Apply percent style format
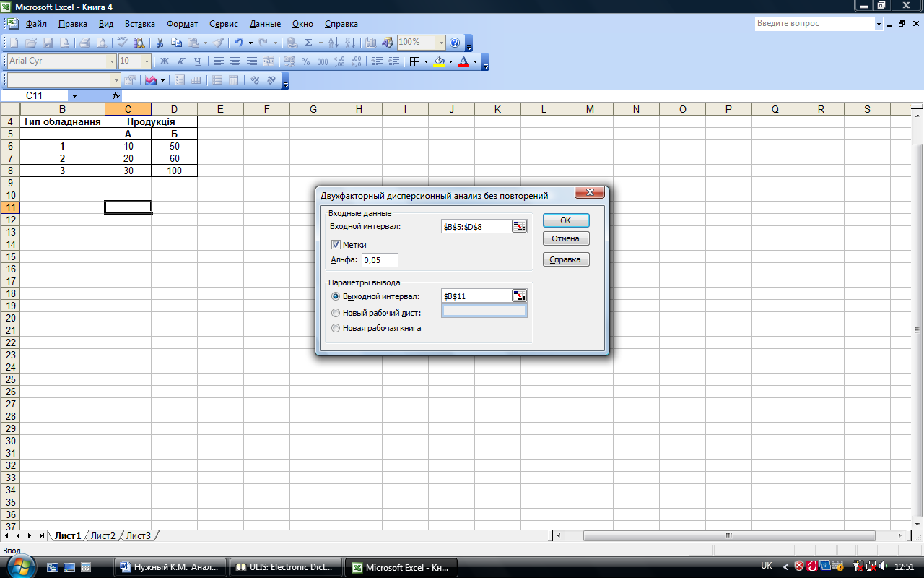The width and height of the screenshot is (924, 578). [305, 61]
